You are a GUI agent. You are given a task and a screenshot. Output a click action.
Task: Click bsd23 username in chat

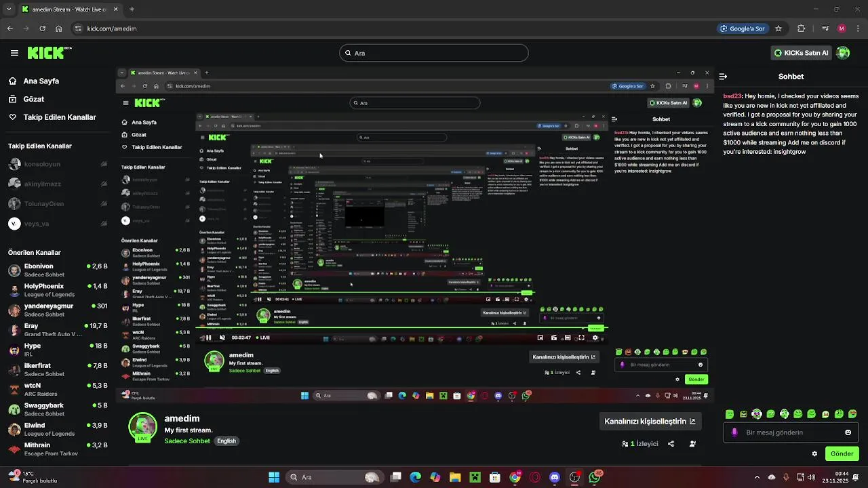(732, 97)
